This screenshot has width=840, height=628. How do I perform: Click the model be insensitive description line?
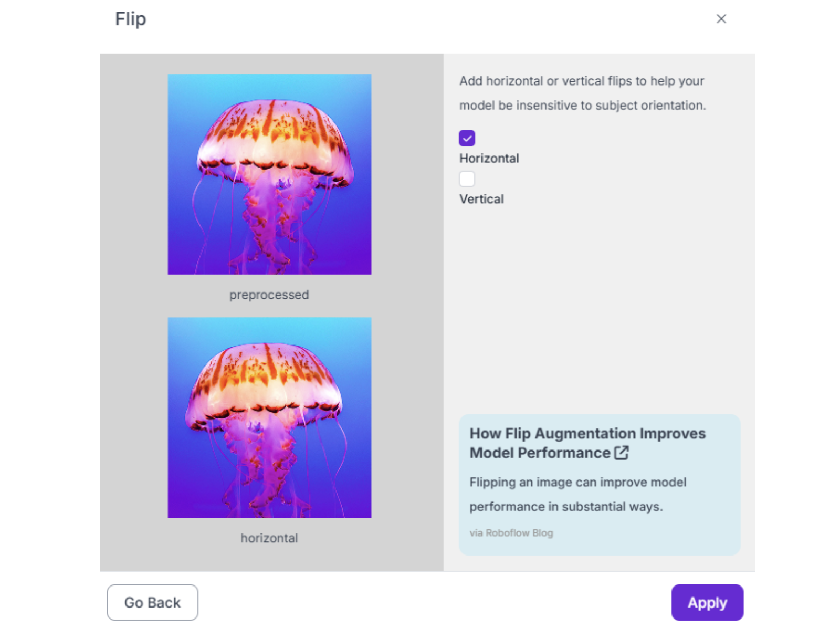(x=582, y=106)
